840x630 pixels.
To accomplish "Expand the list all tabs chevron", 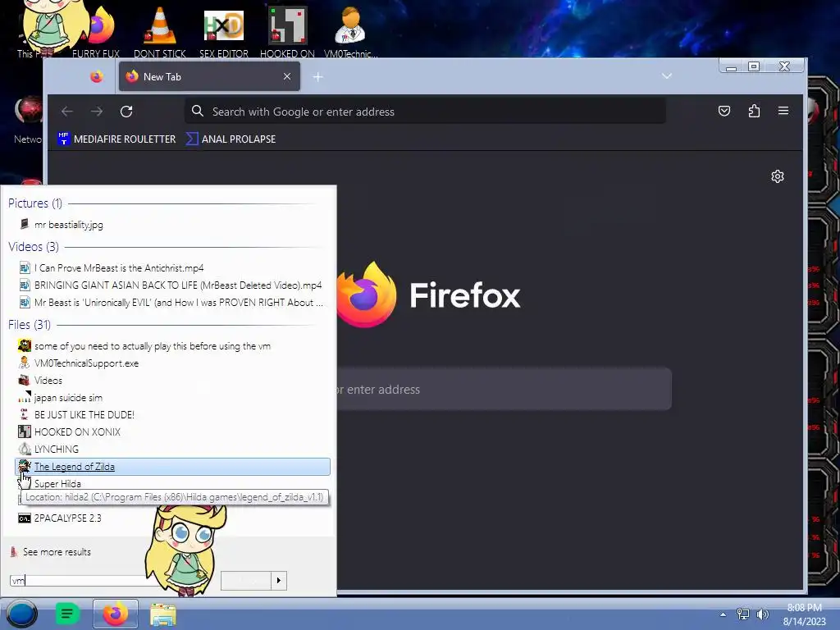I will coord(666,76).
